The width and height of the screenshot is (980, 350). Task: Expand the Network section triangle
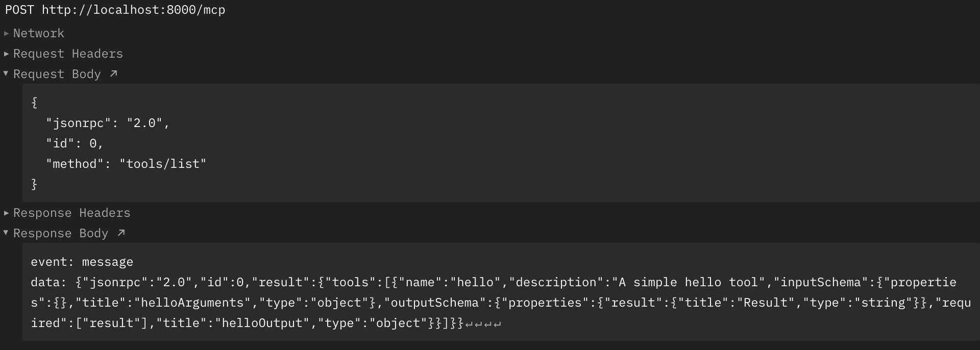pos(6,34)
